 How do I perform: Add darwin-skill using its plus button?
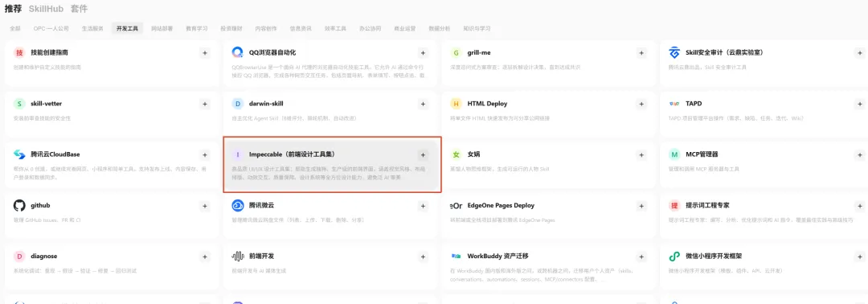423,104
